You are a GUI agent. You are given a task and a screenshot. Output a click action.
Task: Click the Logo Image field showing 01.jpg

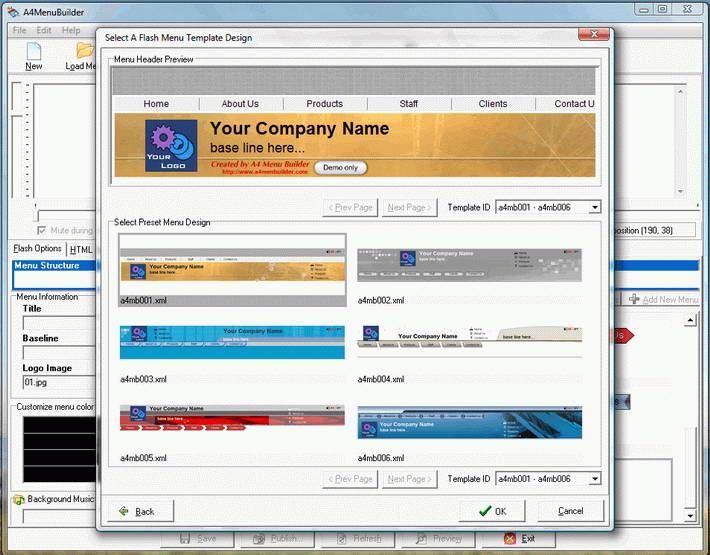tap(59, 383)
